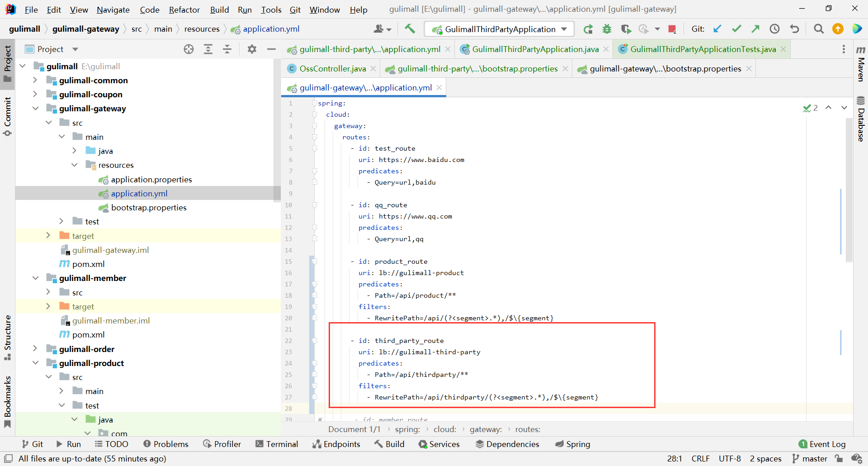Open Project panel settings gear

pyautogui.click(x=252, y=49)
